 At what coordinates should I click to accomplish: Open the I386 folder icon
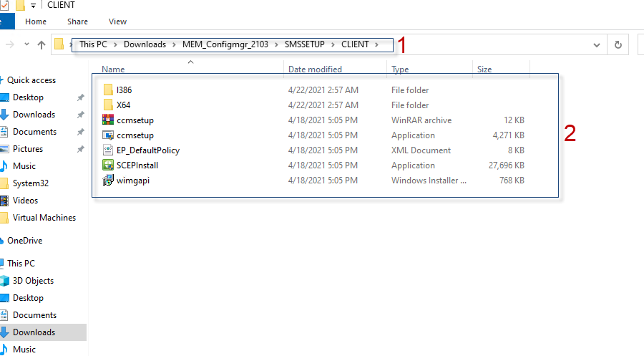point(108,90)
